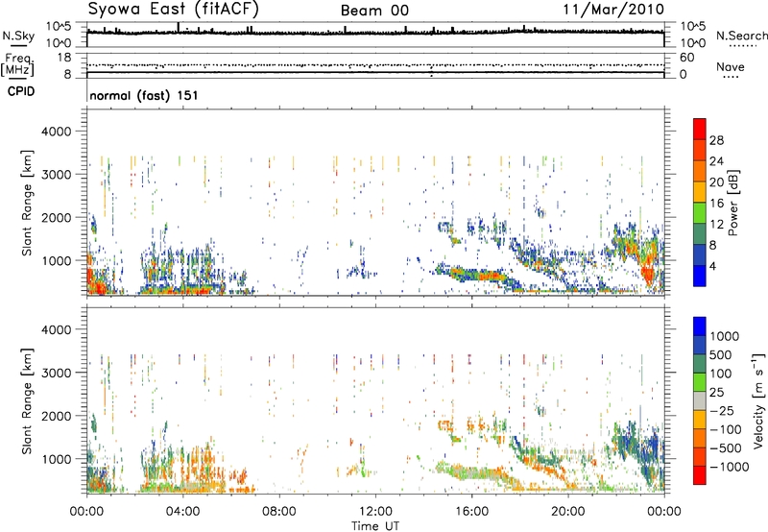The width and height of the screenshot is (768, 532).
Task: Click the "Velocity [m s-1]" colorbar title
Action: click(x=758, y=400)
